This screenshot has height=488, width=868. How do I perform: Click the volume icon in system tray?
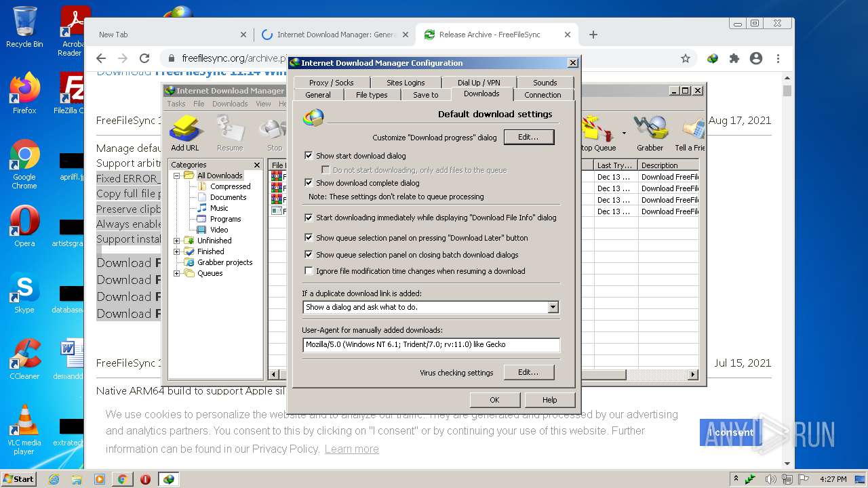coord(771,479)
